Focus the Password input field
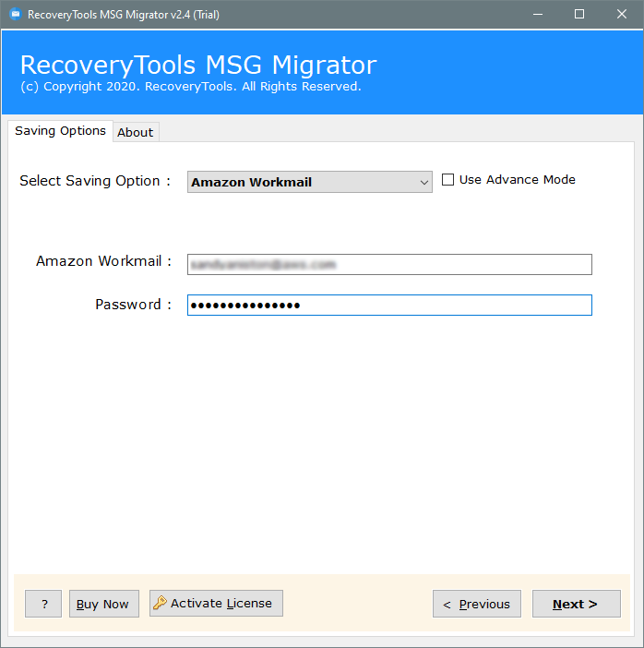Viewport: 644px width, 648px height. (389, 305)
